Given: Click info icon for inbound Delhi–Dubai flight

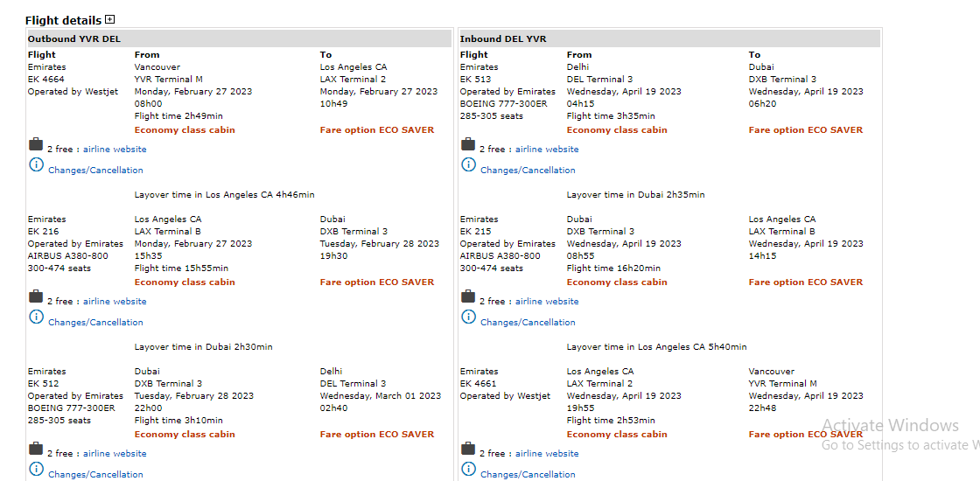Looking at the screenshot, I should [x=468, y=164].
